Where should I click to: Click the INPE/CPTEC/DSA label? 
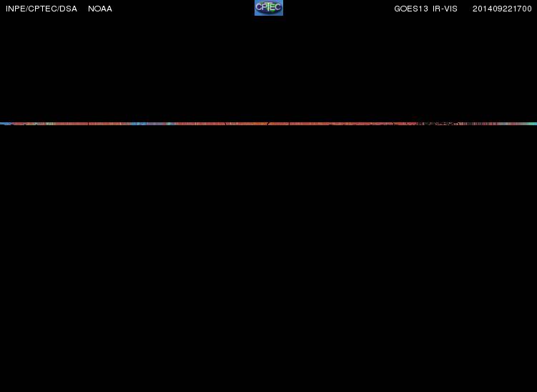point(41,9)
